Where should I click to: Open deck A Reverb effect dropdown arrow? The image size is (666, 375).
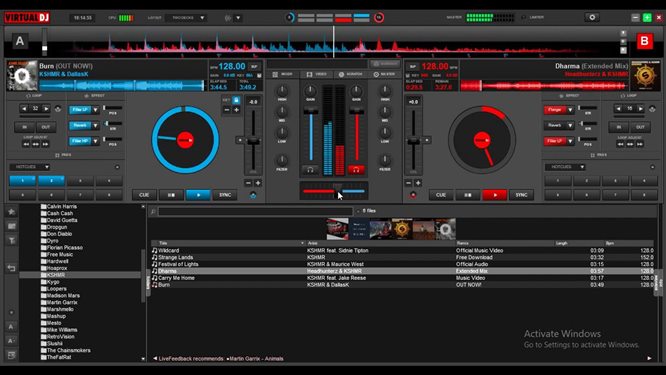click(x=96, y=126)
